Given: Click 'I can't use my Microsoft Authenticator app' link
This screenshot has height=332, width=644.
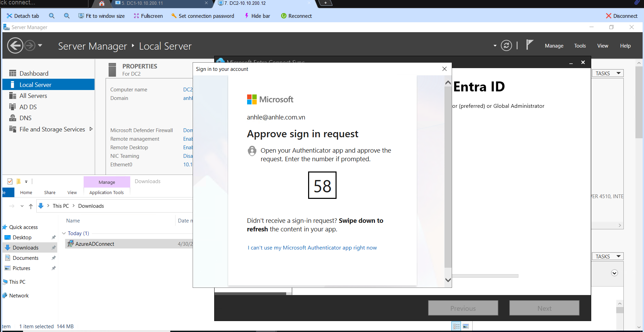Looking at the screenshot, I should 312,248.
